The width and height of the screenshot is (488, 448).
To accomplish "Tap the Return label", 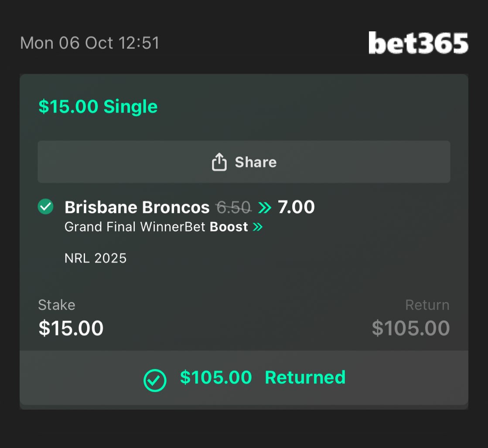I will pos(427,305).
